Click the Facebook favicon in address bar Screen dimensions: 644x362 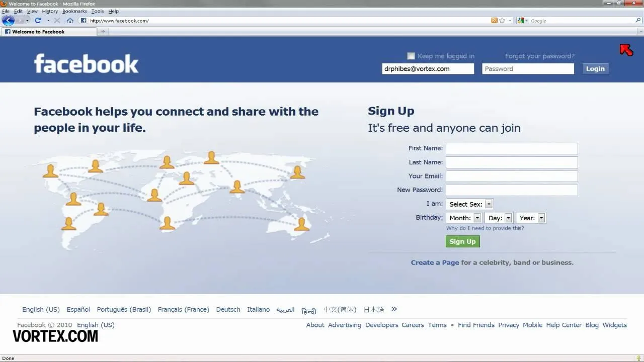point(84,21)
